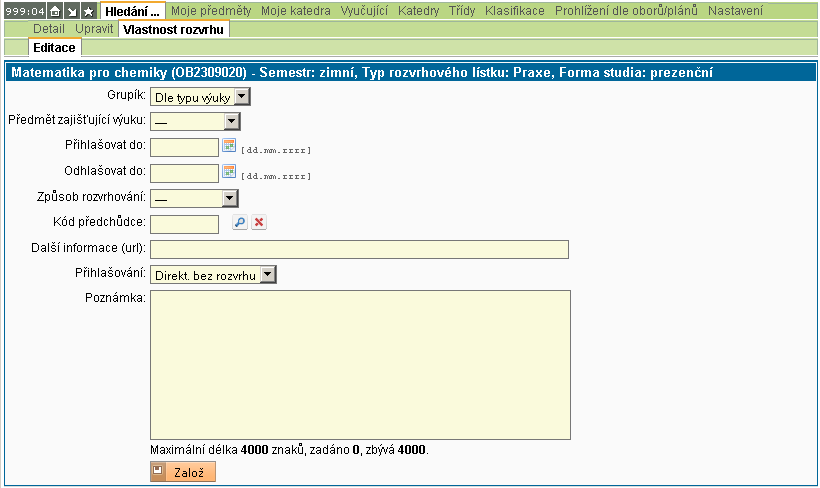This screenshot has width=820, height=488.
Task: Click into the Poznámka text area
Action: (359, 364)
